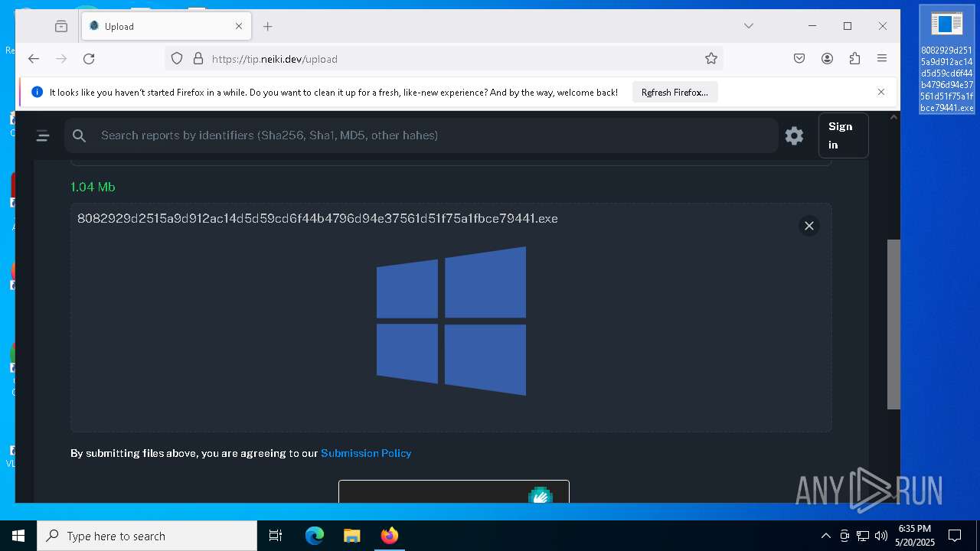Open the settings gear on the site
The height and width of the screenshot is (551, 980).
click(x=794, y=135)
